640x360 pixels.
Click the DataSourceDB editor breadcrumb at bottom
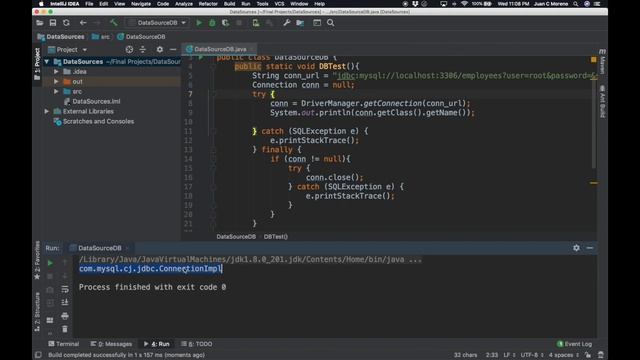point(236,237)
